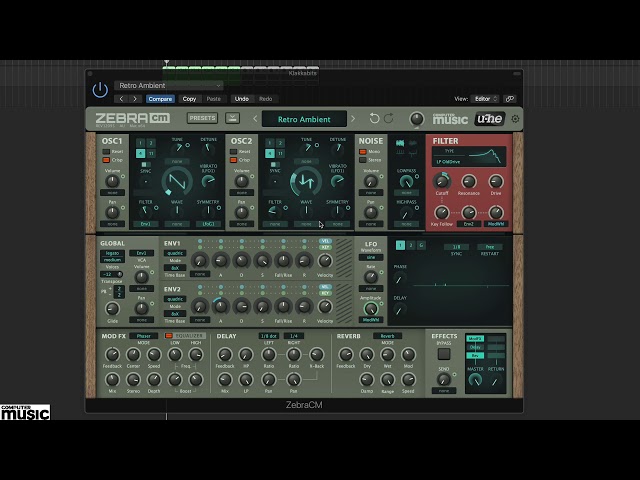
Task: Toggle OSC2 Reset switch
Action: [x=233, y=151]
